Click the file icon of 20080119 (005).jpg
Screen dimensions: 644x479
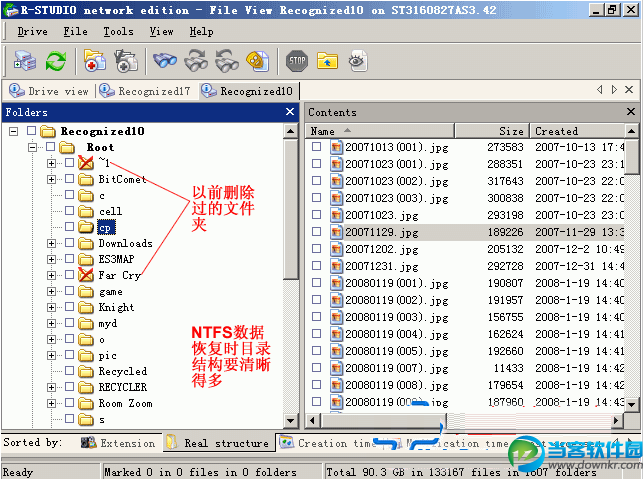[336, 351]
